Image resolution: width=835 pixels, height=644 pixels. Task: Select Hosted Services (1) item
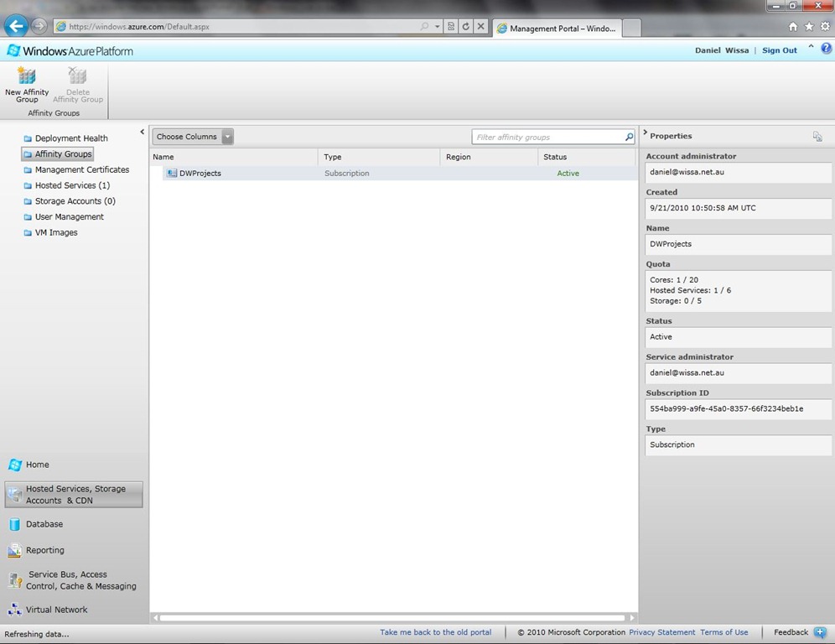point(72,185)
